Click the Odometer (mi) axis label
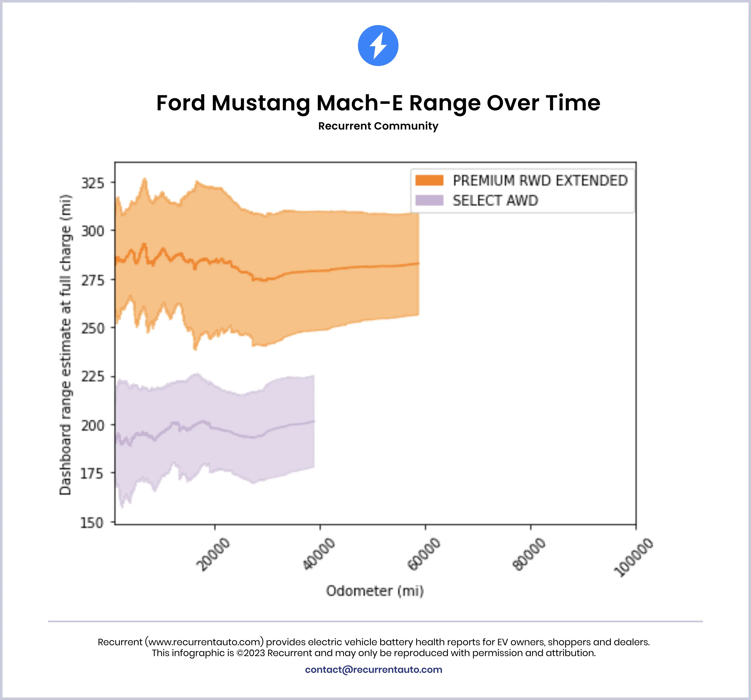The width and height of the screenshot is (751, 700). coord(375,591)
